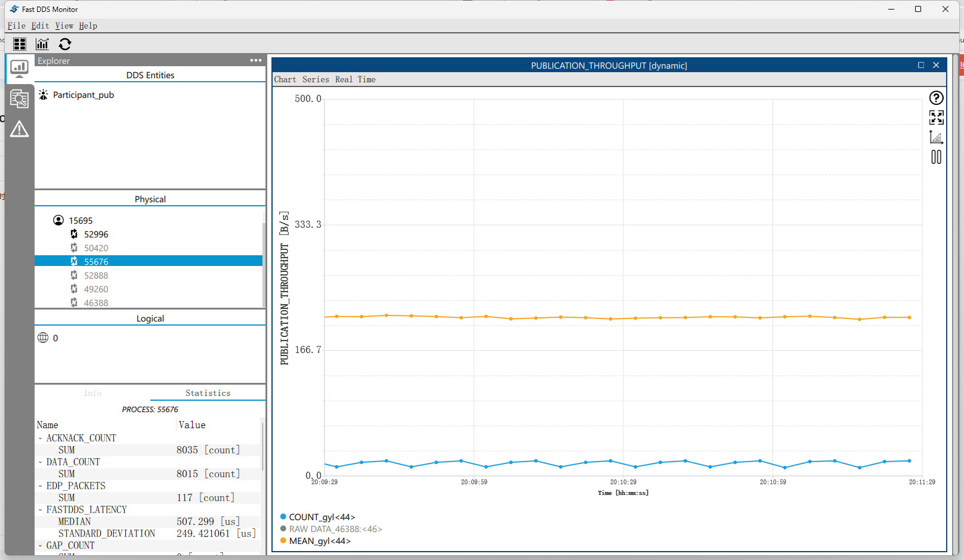Toggle the RAW DATA_46388 series visibility
The height and width of the screenshot is (560, 964).
[x=335, y=529]
